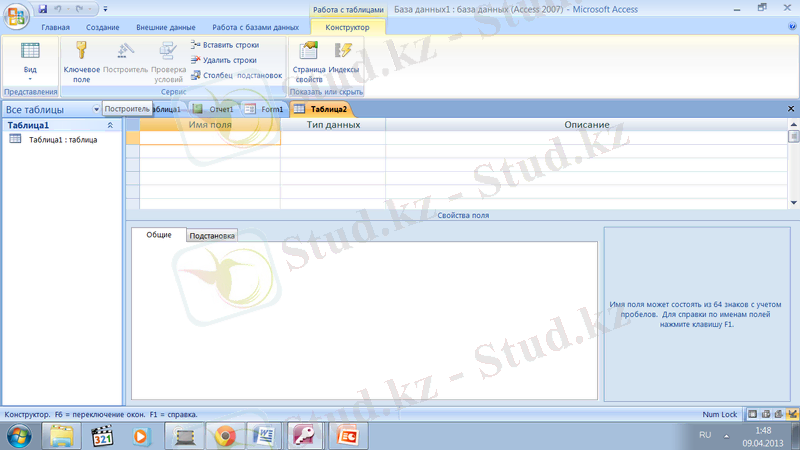
Task: Switch to Работа с базами данных tab
Action: click(256, 28)
